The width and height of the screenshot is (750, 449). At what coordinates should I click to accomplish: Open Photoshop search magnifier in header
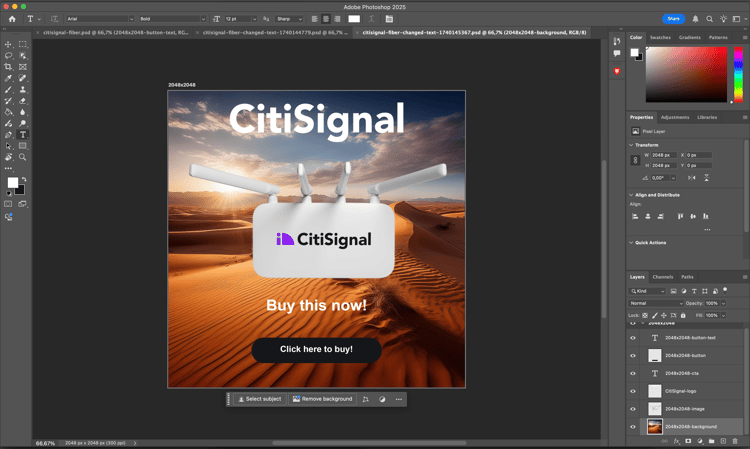click(x=709, y=19)
